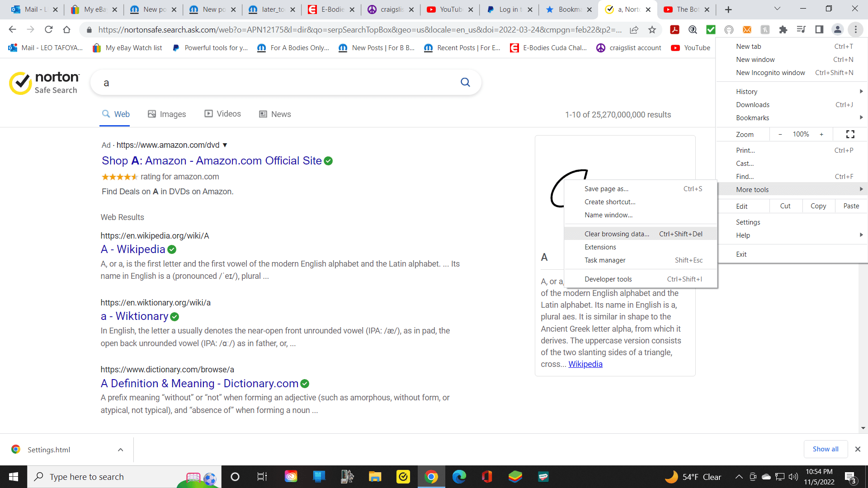Expand Settings.html download options chevron
The width and height of the screenshot is (868, 488).
pos(120,450)
